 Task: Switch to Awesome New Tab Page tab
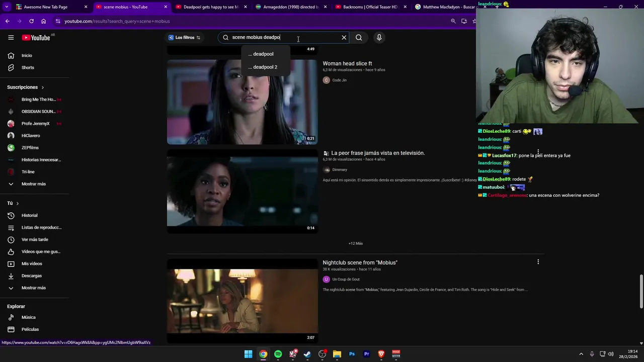tap(52, 7)
